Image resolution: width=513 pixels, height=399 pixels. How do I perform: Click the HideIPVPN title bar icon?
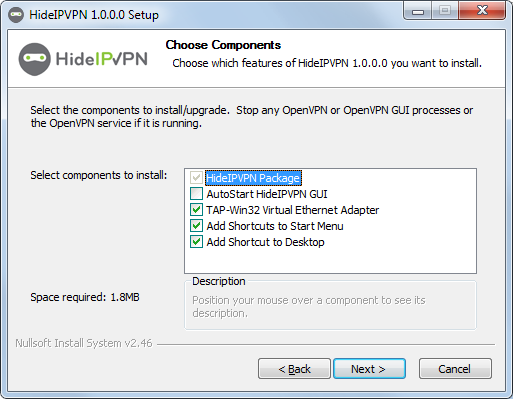[x=16, y=15]
